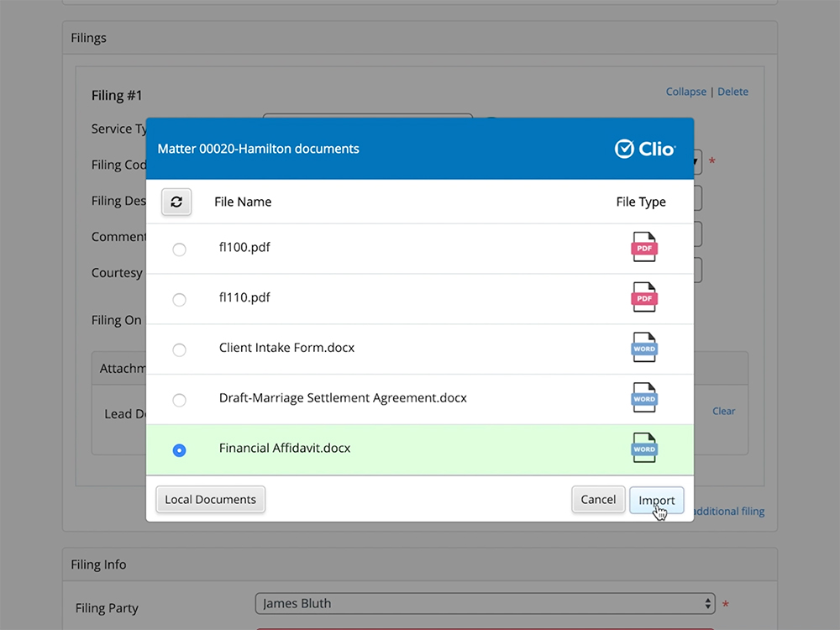Import the selected Financial Affidavit document
Image resolution: width=840 pixels, height=630 pixels.
tap(656, 499)
